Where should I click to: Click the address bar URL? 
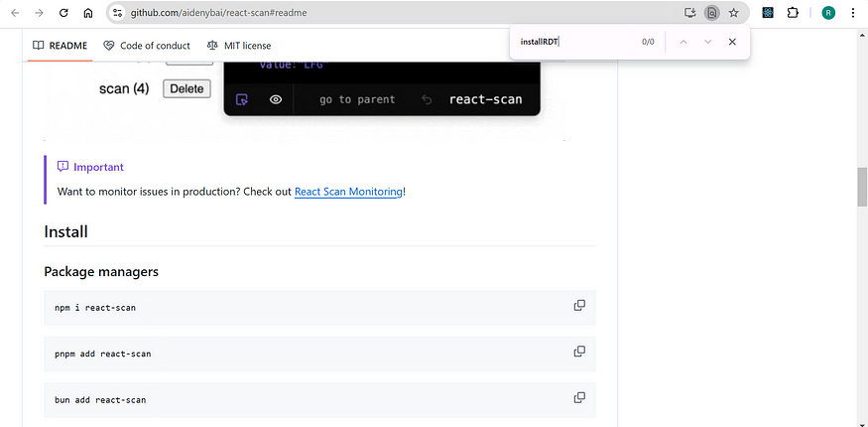218,13
